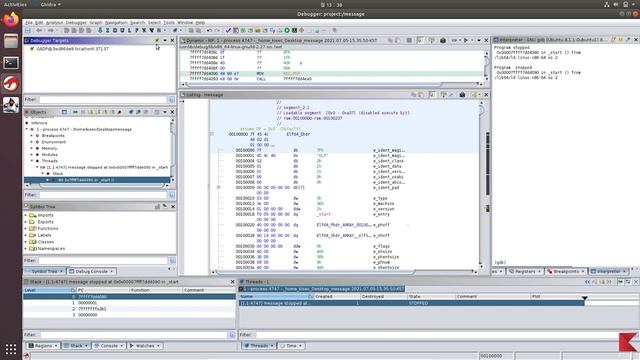Click rewind icon in Threads panel header
The width and height of the screenshot is (640, 360).
pos(587,282)
